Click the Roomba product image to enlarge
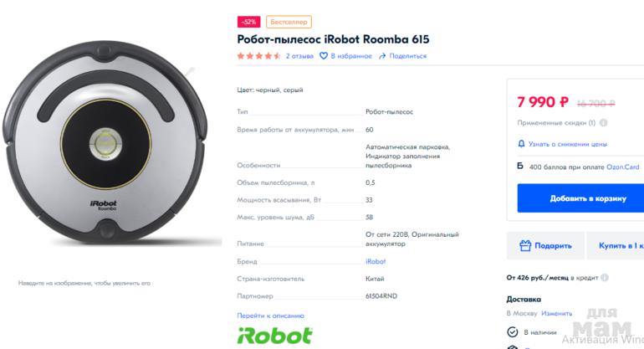The image size is (644, 349). coord(105,142)
